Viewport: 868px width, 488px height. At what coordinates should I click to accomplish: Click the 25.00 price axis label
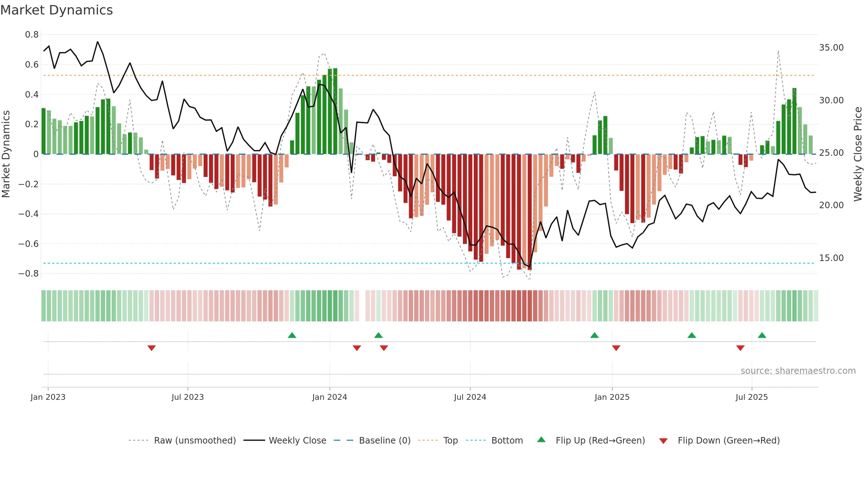[831, 153]
